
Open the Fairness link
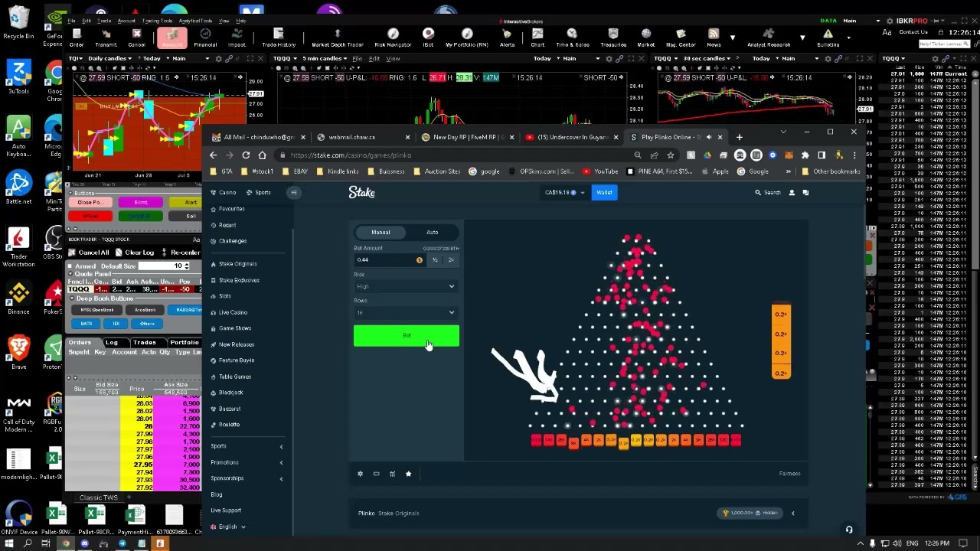(789, 474)
